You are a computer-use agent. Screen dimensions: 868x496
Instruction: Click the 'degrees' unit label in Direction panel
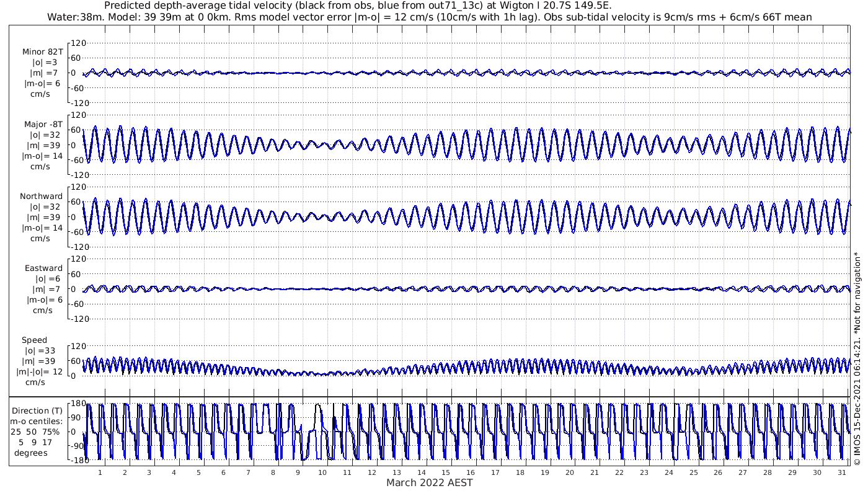[x=31, y=453]
